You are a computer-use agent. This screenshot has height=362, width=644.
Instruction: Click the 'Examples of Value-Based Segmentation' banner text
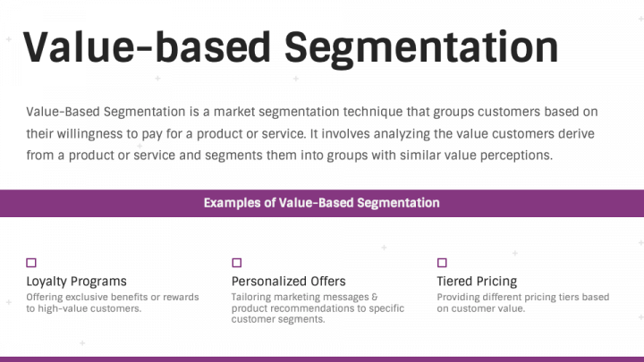click(322, 203)
